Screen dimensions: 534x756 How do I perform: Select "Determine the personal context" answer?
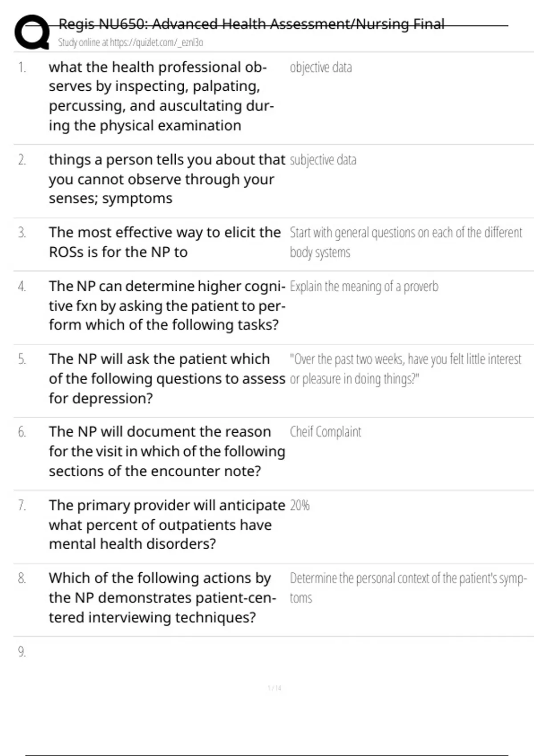(408, 587)
